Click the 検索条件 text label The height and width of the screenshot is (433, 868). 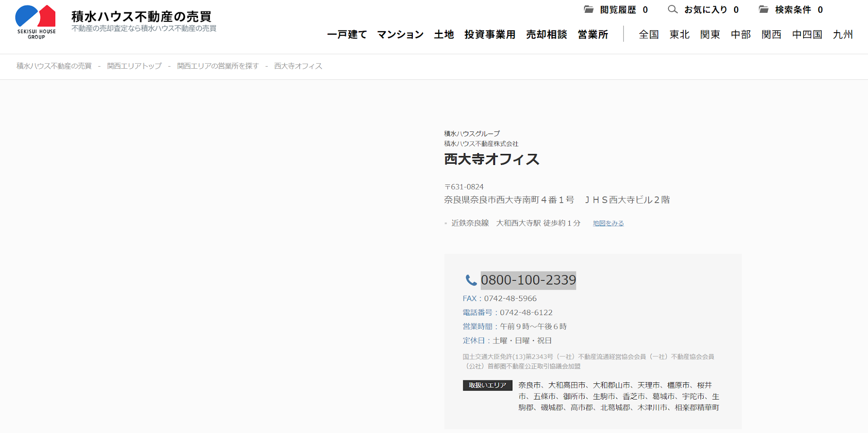[x=793, y=10]
